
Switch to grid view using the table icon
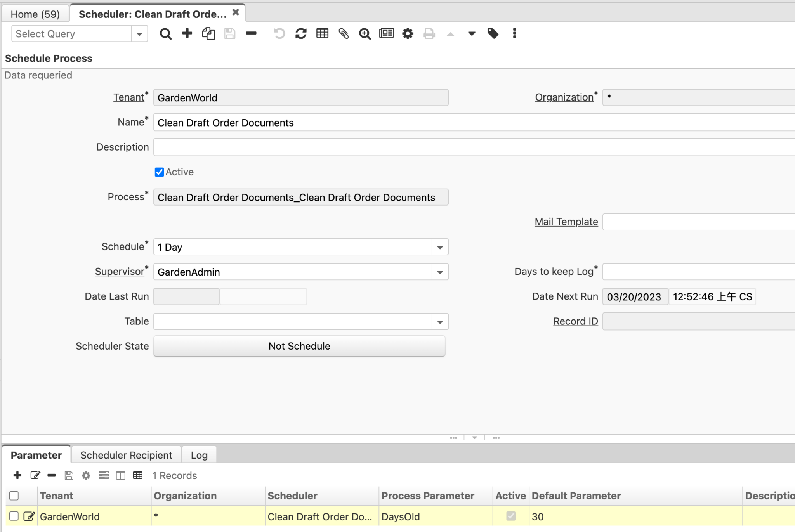point(322,34)
